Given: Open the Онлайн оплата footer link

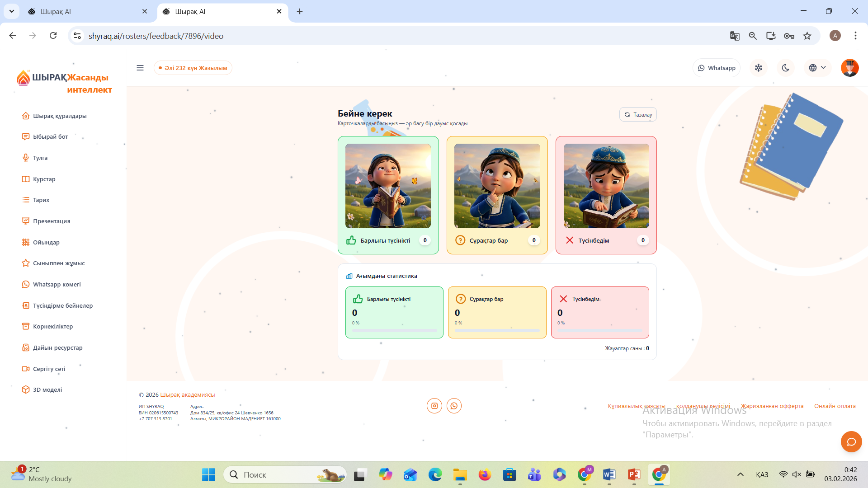Looking at the screenshot, I should (x=835, y=406).
